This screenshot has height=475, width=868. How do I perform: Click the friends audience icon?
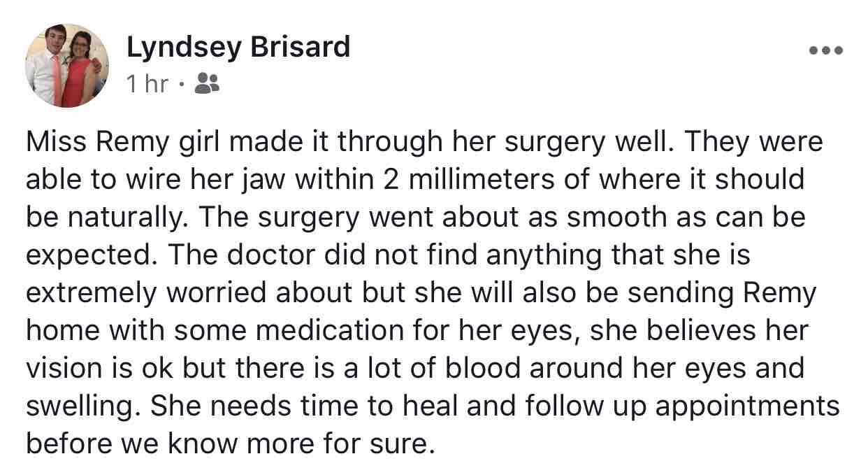point(206,84)
